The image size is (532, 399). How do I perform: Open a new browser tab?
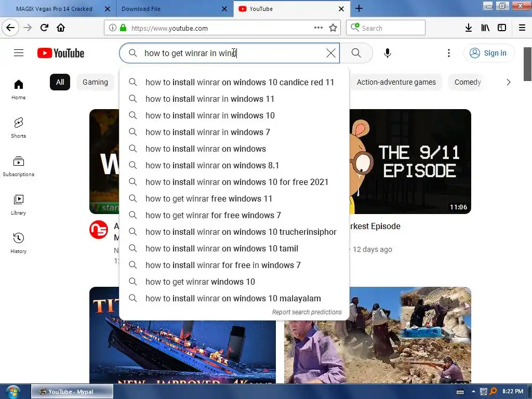pyautogui.click(x=359, y=8)
